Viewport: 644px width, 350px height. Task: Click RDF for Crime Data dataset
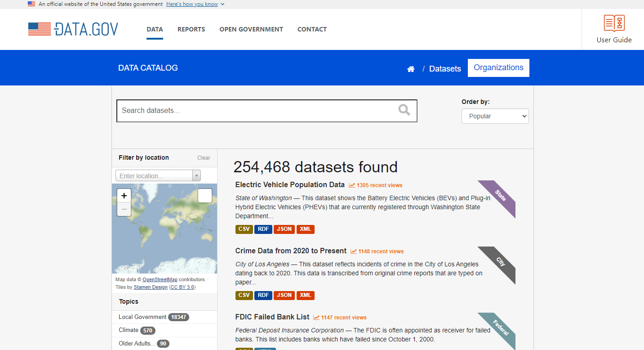[263, 295]
